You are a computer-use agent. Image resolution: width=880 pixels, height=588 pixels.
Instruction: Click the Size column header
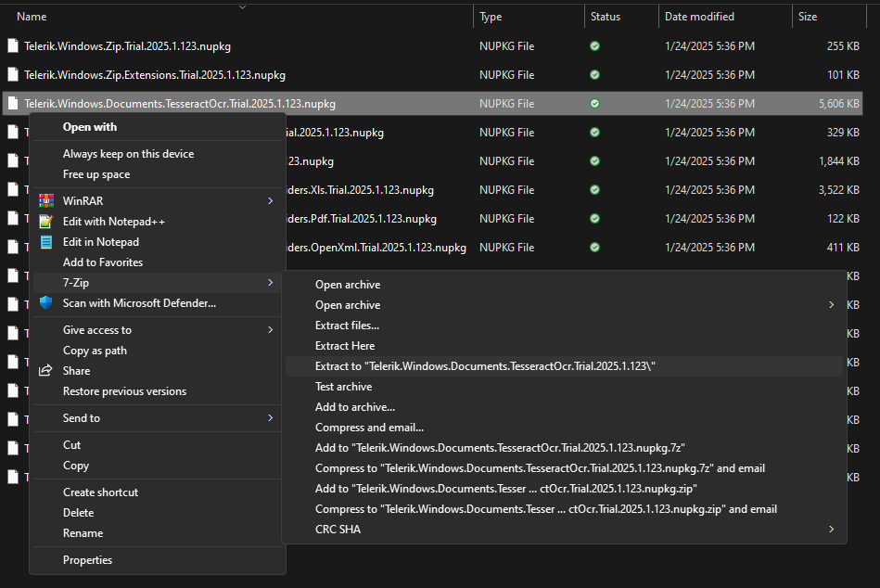[x=807, y=16]
